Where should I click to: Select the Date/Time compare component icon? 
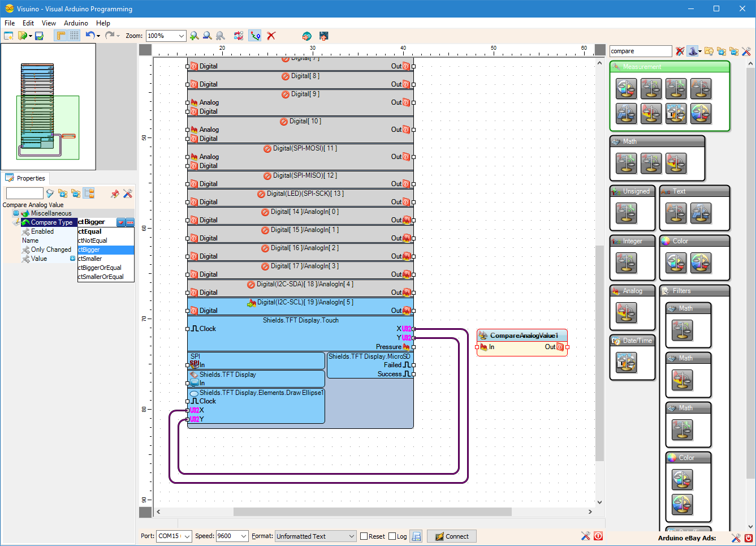(626, 362)
